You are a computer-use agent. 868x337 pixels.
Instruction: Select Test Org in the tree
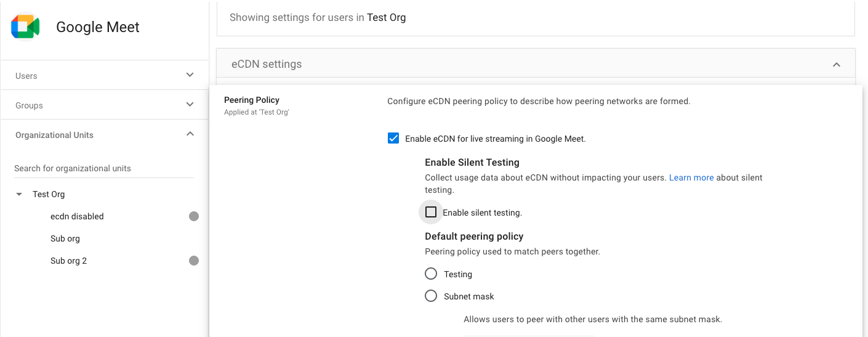coord(49,194)
